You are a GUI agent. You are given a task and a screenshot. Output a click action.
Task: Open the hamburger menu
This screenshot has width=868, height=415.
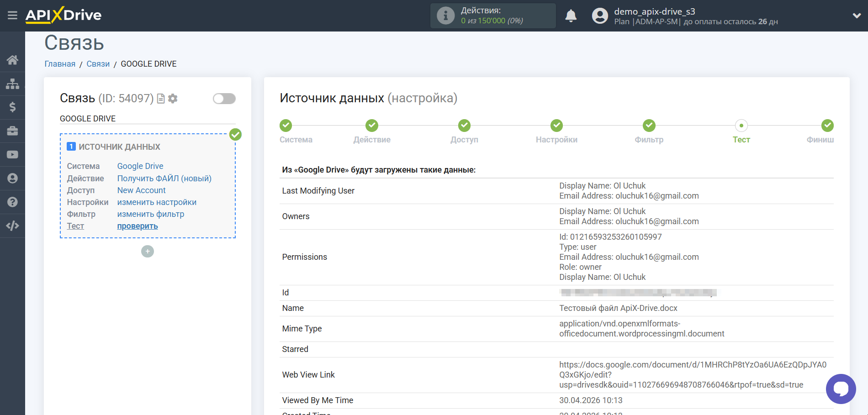(x=12, y=16)
